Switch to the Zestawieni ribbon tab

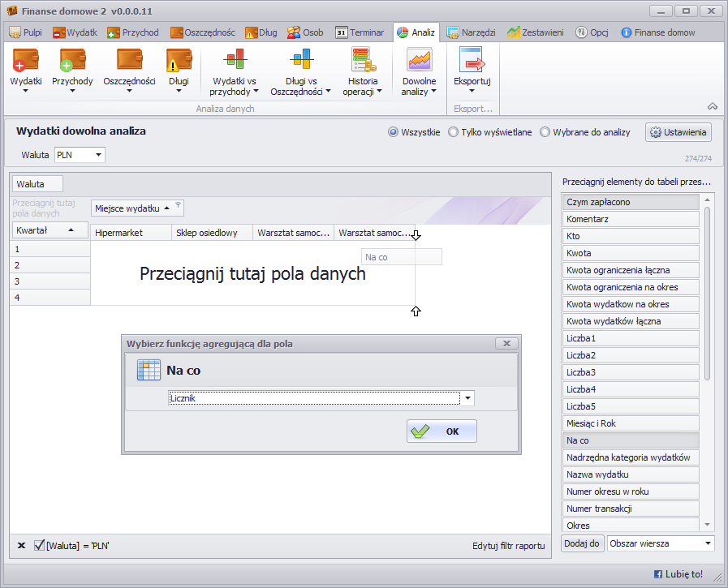click(x=536, y=32)
